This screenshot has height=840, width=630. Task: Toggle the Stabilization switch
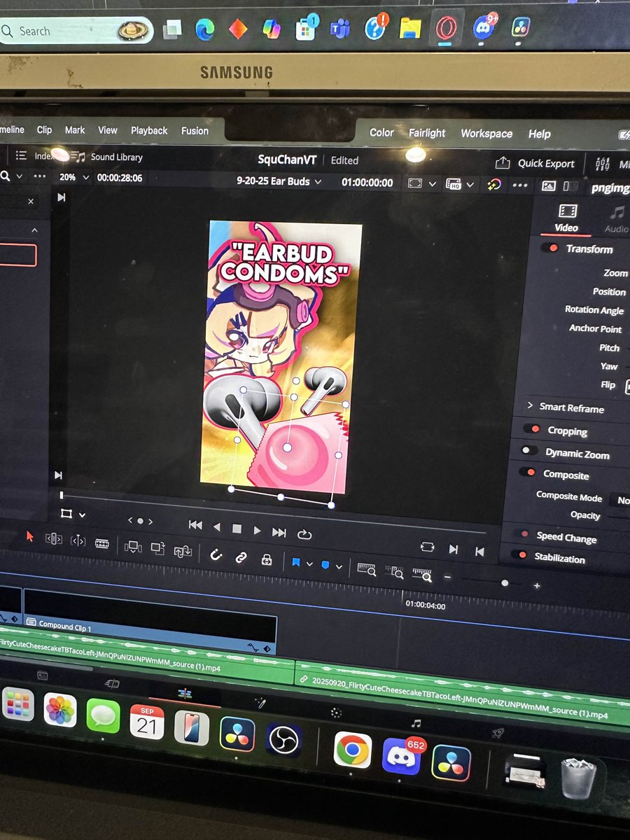point(519,555)
